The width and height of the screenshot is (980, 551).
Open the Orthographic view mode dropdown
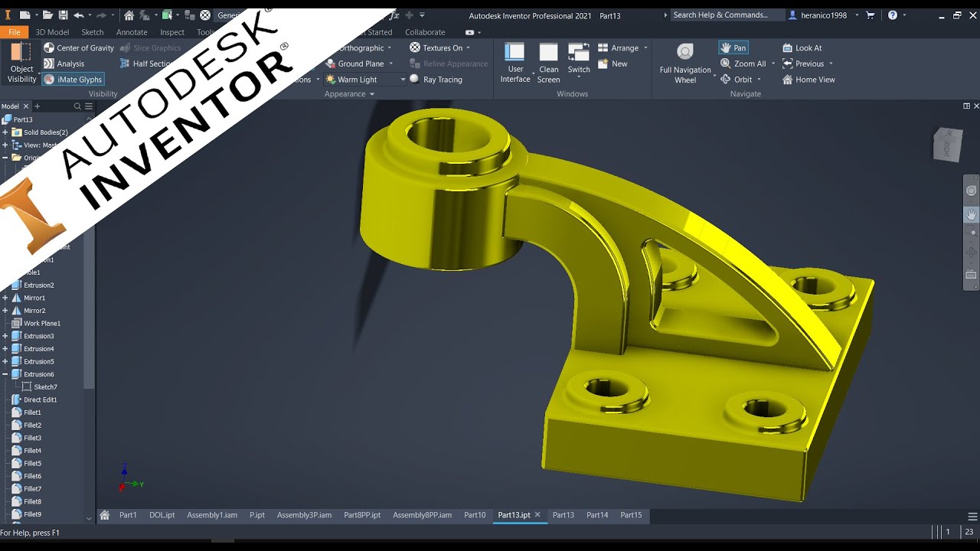pos(389,47)
